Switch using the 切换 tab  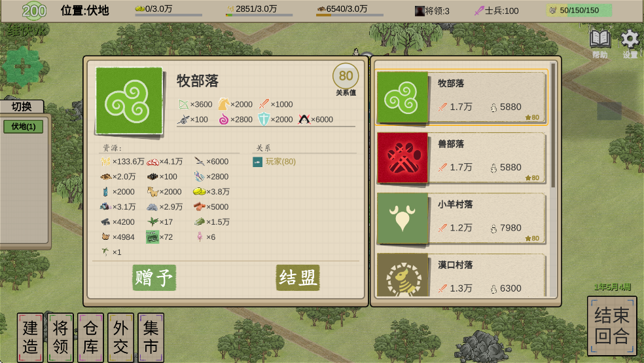(22, 106)
